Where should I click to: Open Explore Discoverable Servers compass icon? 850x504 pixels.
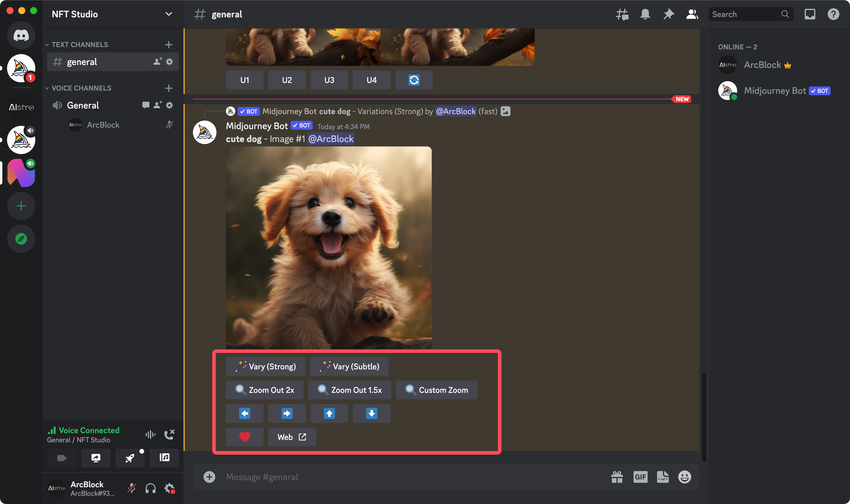pos(21,239)
